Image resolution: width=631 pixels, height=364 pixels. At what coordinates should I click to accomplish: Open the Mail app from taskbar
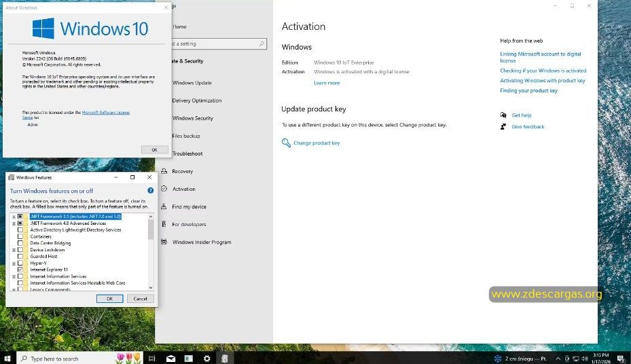(x=170, y=359)
